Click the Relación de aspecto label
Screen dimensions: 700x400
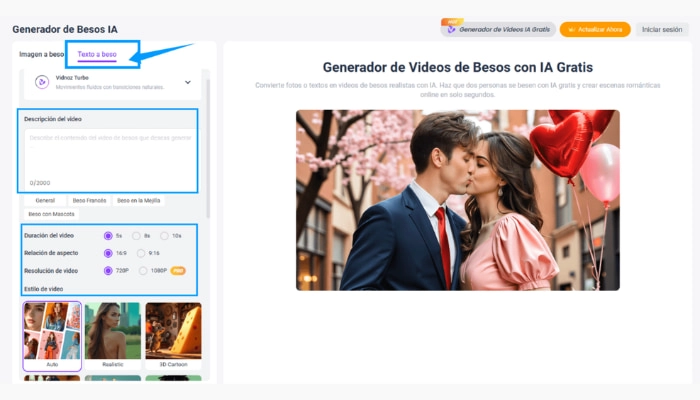coord(51,253)
